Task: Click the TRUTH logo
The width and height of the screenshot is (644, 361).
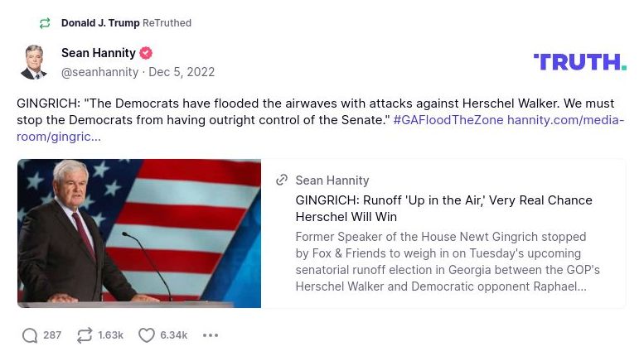Action: pyautogui.click(x=579, y=62)
